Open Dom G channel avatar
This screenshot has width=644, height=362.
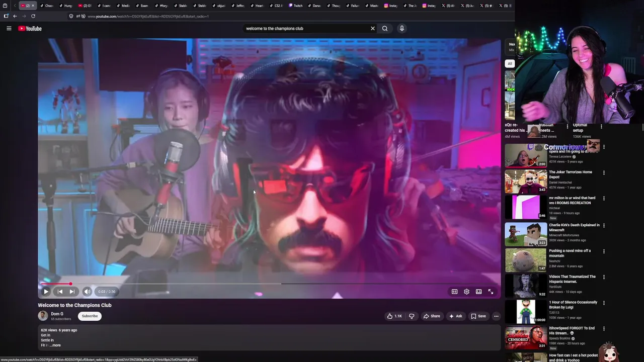[x=43, y=316]
